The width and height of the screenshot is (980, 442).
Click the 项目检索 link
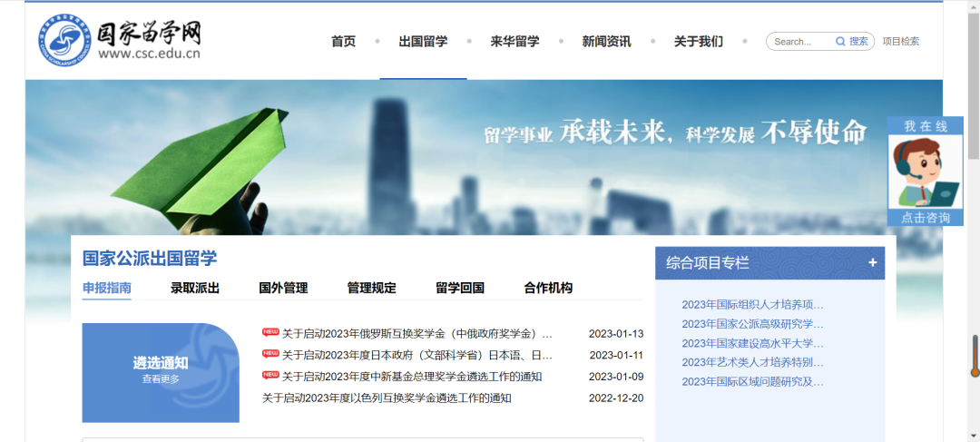click(900, 42)
